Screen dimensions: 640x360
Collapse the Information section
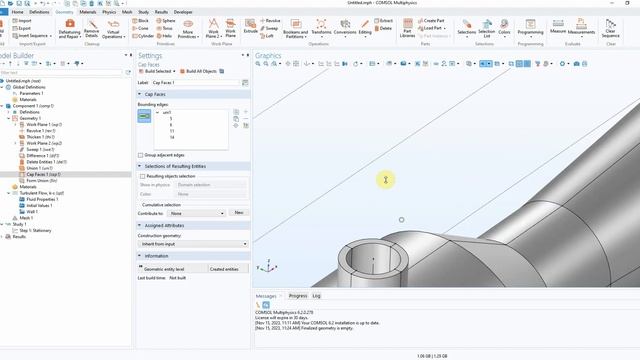tap(139, 256)
